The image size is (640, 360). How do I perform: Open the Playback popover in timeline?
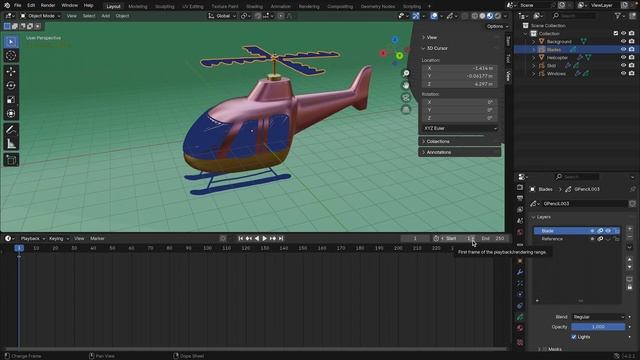(x=33, y=238)
